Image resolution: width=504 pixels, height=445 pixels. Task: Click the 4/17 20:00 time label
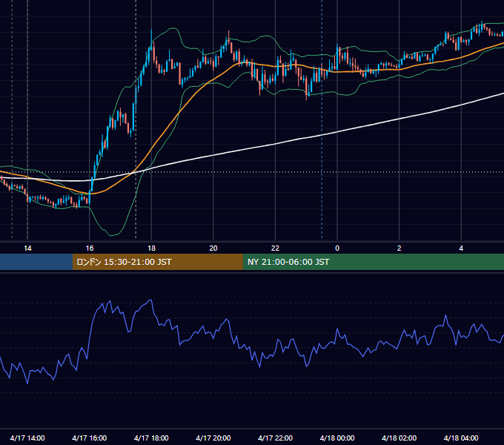[x=213, y=438]
